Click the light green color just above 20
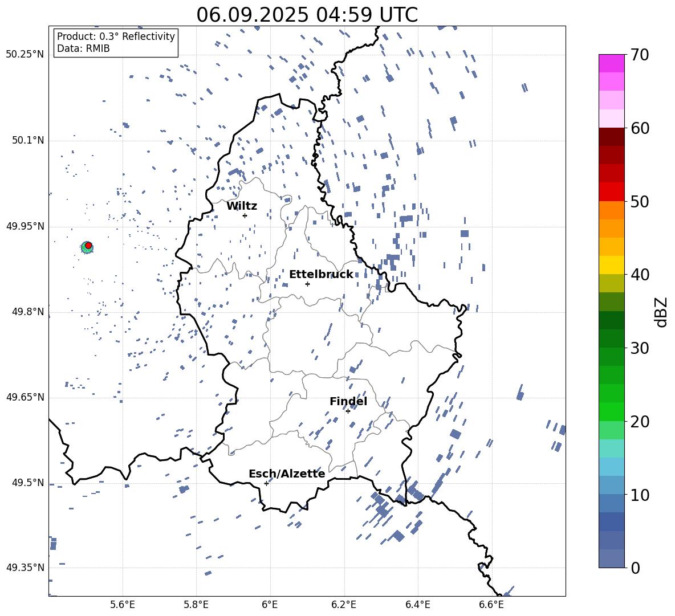Screen dimensions: 675x616 (x=611, y=411)
